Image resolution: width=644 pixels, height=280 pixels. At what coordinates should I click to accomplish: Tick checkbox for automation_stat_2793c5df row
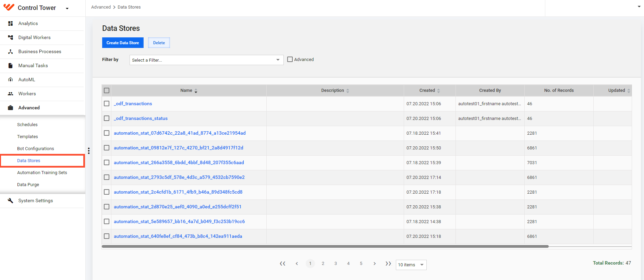(107, 177)
